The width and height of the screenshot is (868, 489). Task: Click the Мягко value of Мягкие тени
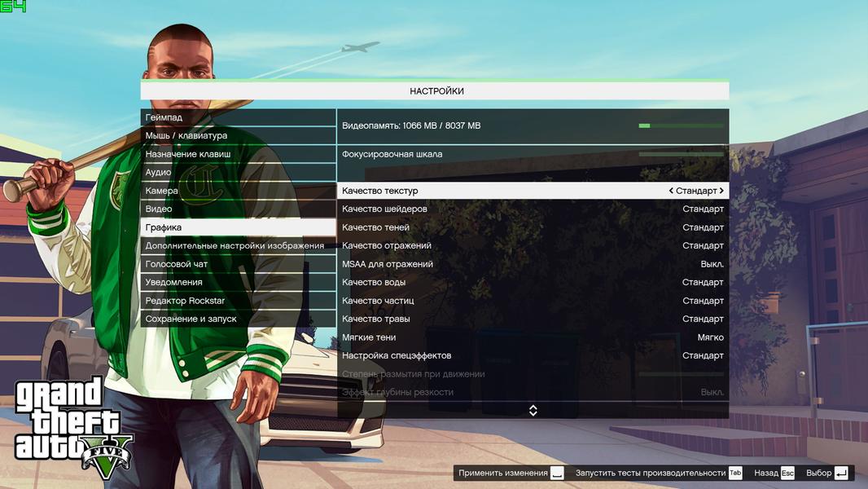tap(710, 337)
